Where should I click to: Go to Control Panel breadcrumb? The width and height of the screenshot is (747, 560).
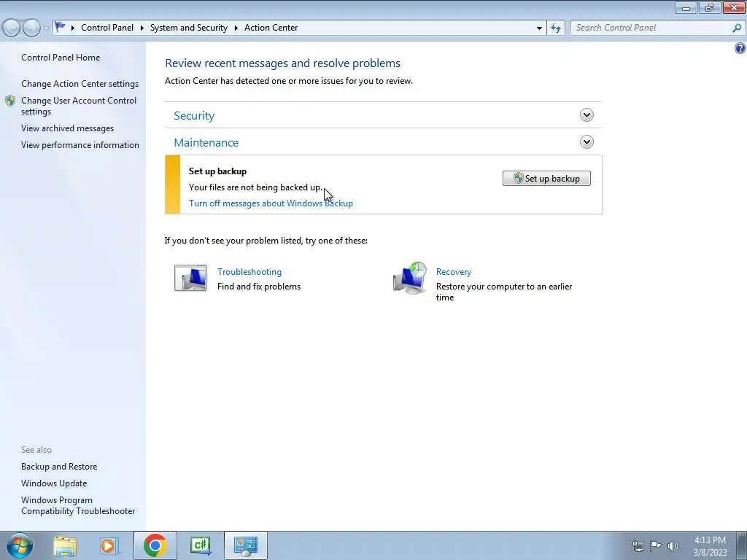pyautogui.click(x=107, y=28)
